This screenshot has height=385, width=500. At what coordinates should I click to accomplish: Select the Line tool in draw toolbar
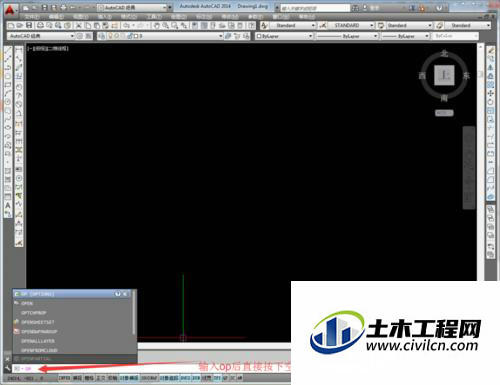(x=8, y=50)
